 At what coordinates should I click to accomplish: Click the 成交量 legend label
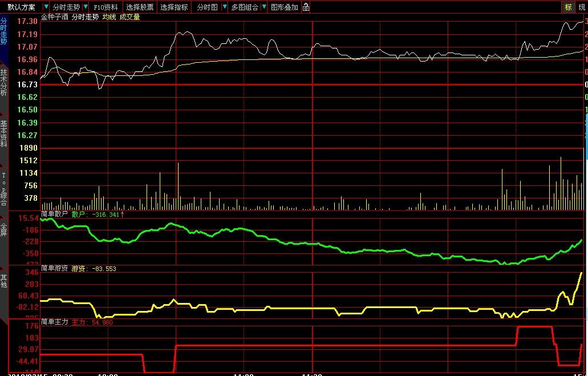pyautogui.click(x=129, y=18)
